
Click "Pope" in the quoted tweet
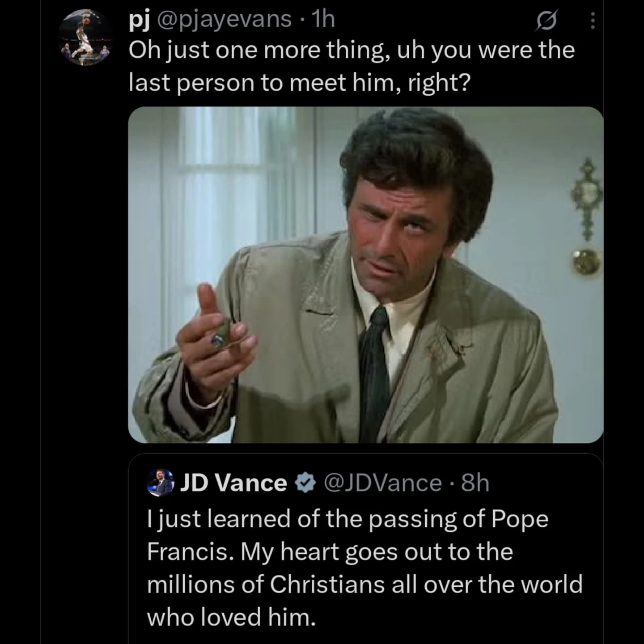tap(520, 519)
